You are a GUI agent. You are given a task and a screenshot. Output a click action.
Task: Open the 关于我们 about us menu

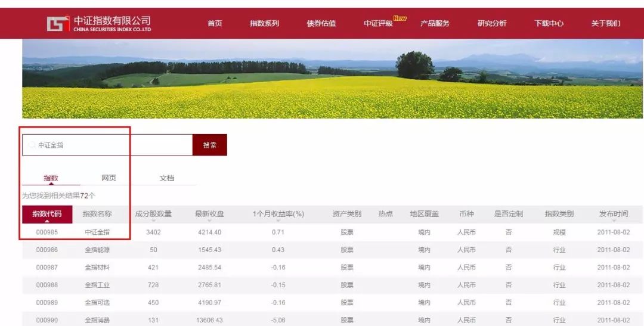coord(606,23)
